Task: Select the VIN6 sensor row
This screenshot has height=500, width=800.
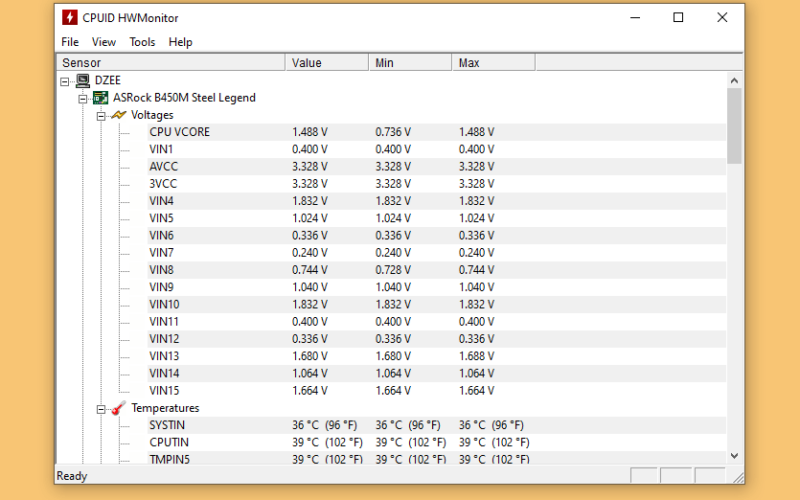Action: [x=437, y=235]
